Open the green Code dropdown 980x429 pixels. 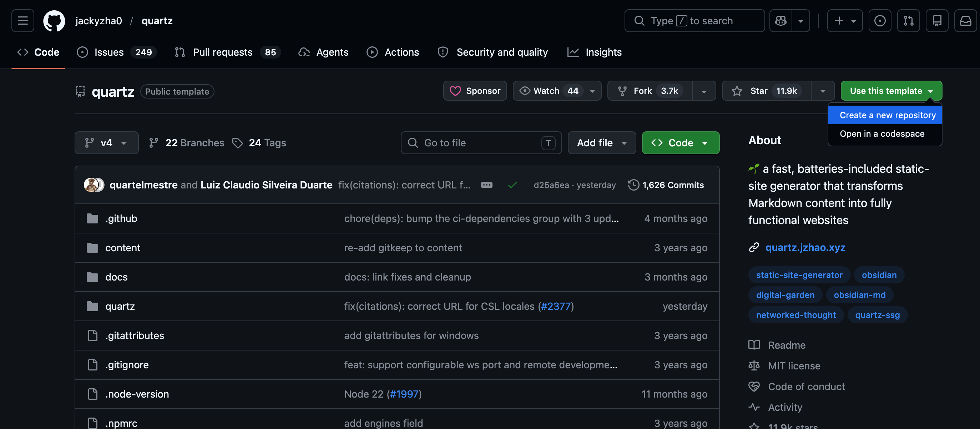pos(680,143)
